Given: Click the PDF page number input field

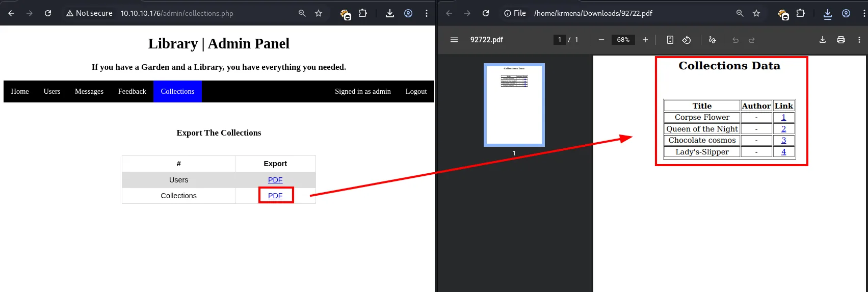Looking at the screenshot, I should point(560,40).
